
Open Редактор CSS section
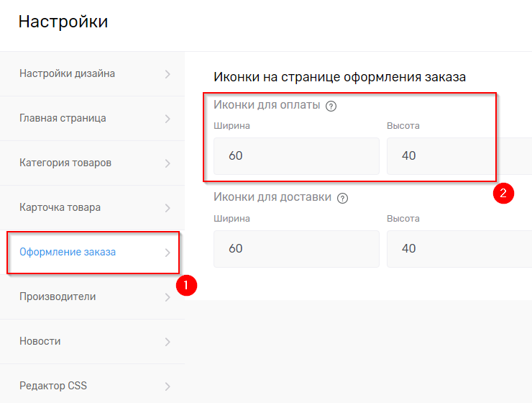pos(53,386)
